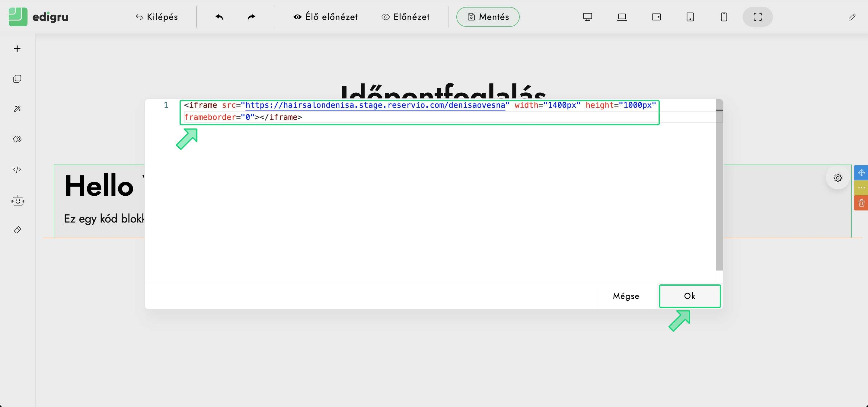Click the plus add-block icon in sidebar
The width and height of the screenshot is (868, 407).
17,49
